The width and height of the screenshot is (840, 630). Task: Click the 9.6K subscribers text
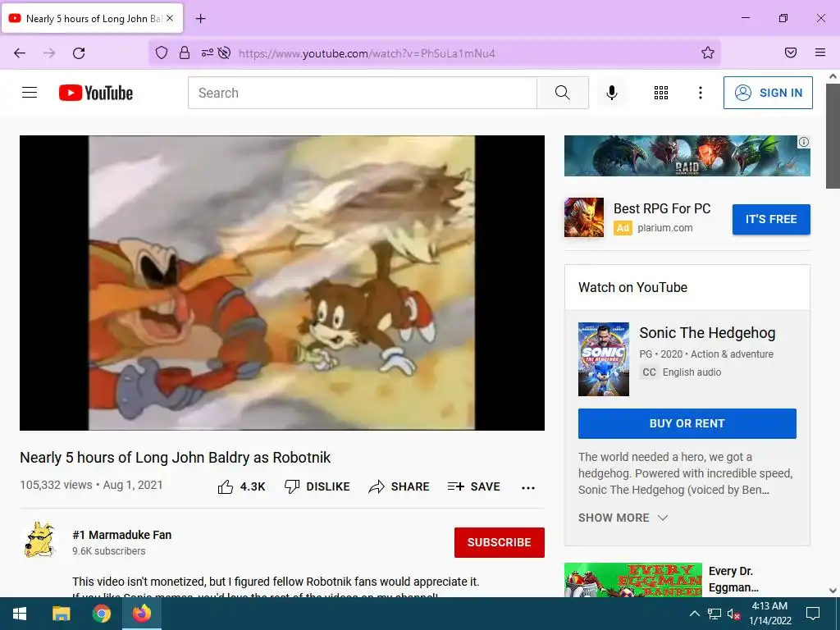pos(109,550)
